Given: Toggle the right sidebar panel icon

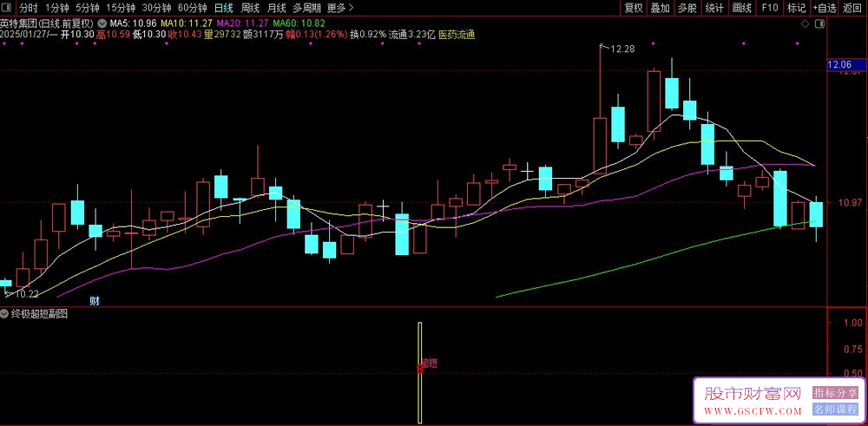Looking at the screenshot, I should coord(820,24).
